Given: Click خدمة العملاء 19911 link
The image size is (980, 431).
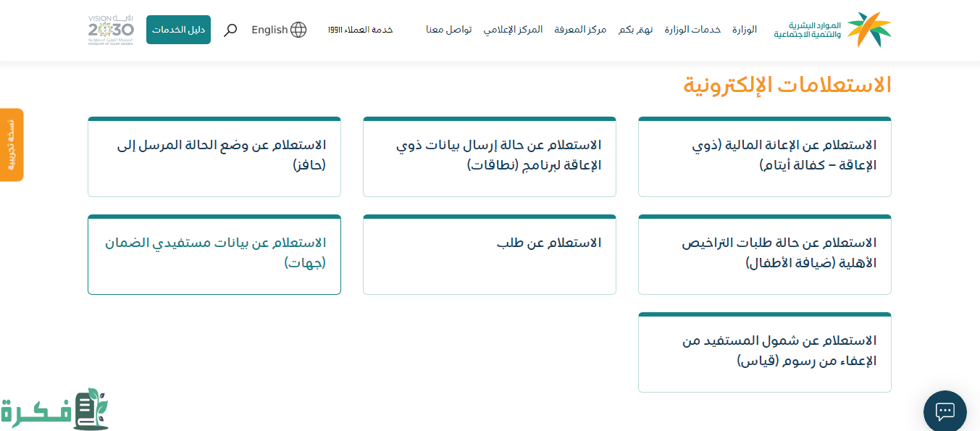Looking at the screenshot, I should 360,30.
